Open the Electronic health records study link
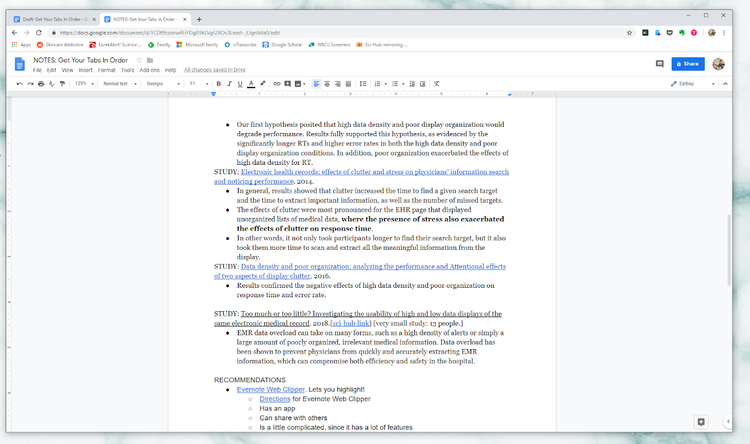This screenshot has width=750, height=444. point(361,177)
